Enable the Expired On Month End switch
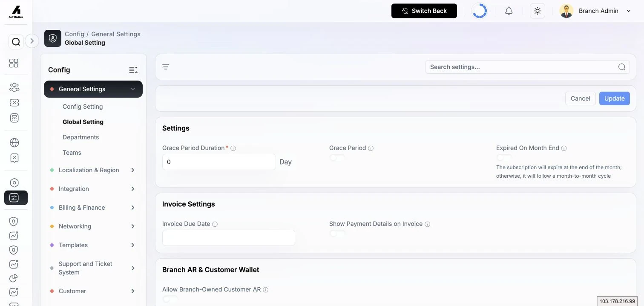 504,158
